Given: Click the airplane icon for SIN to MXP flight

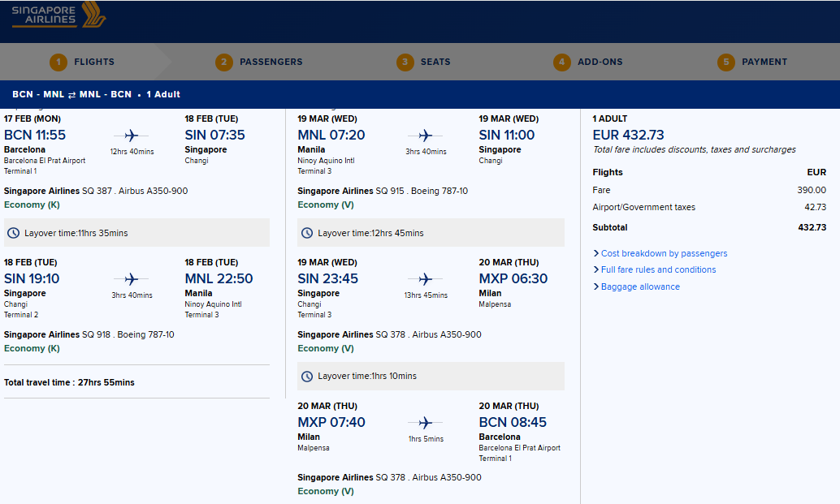Looking at the screenshot, I should 426,279.
